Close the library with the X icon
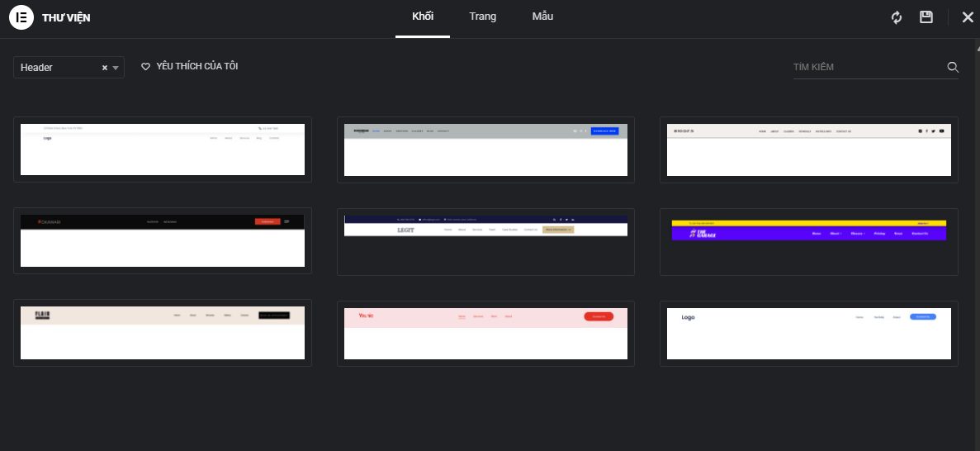Viewport: 980px width, 451px height. click(968, 17)
